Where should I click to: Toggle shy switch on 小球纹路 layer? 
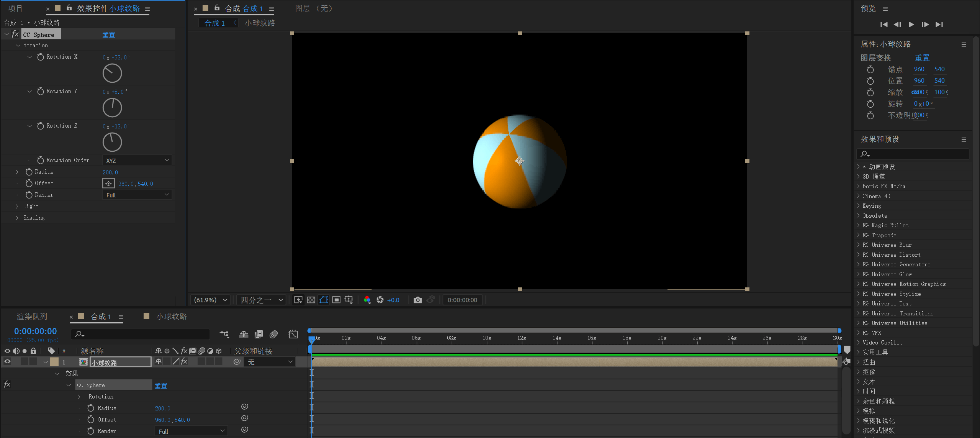(158, 361)
